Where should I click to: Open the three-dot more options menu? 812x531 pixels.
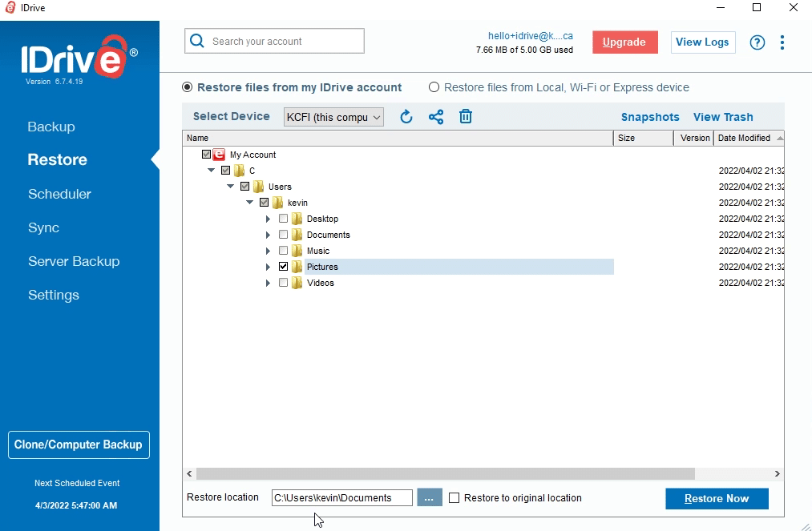[x=782, y=42]
